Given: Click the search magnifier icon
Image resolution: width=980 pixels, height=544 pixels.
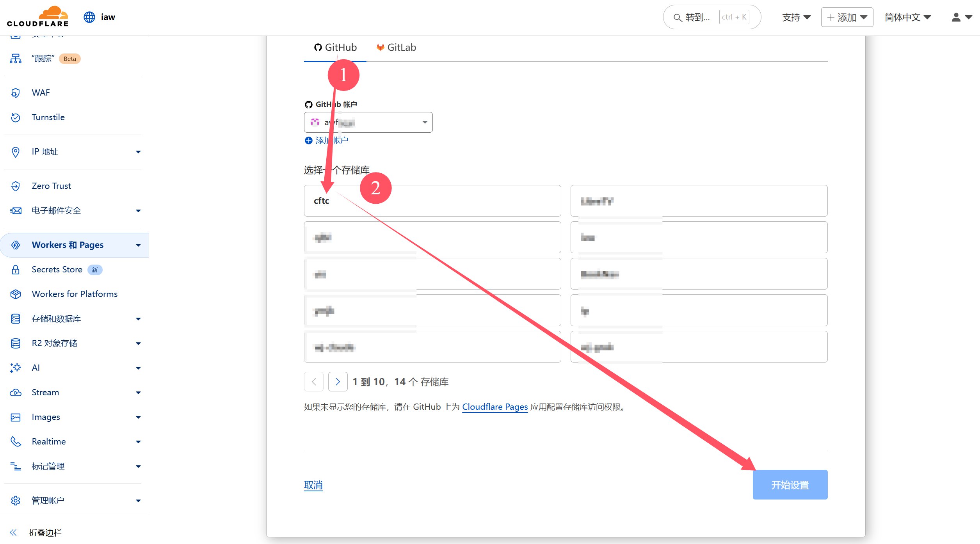Looking at the screenshot, I should pos(678,18).
